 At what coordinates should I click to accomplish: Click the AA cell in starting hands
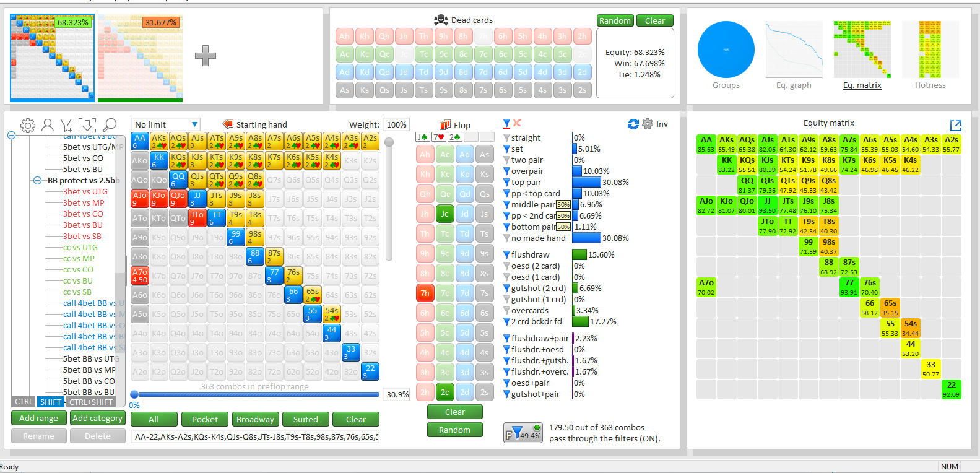click(x=140, y=142)
